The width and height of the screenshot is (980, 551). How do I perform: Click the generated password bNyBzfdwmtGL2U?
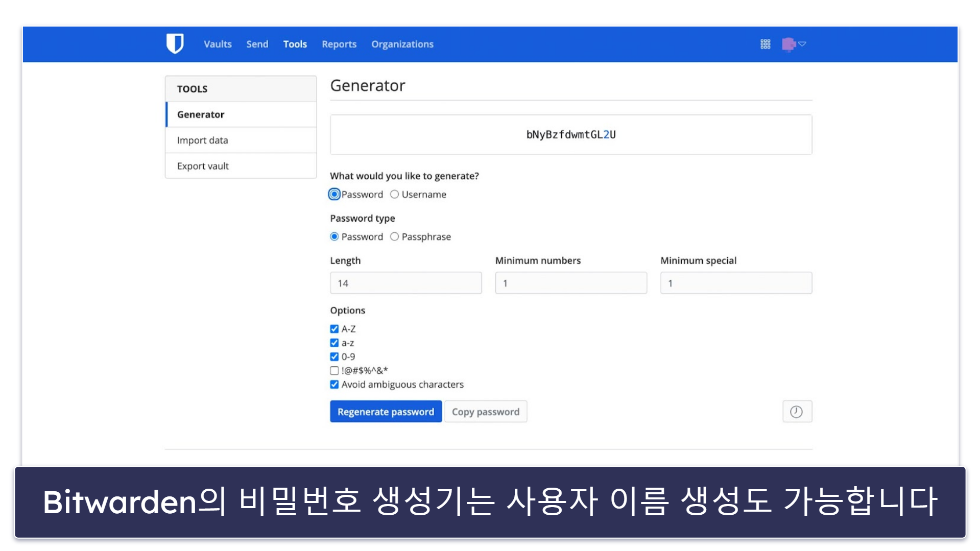(x=571, y=135)
